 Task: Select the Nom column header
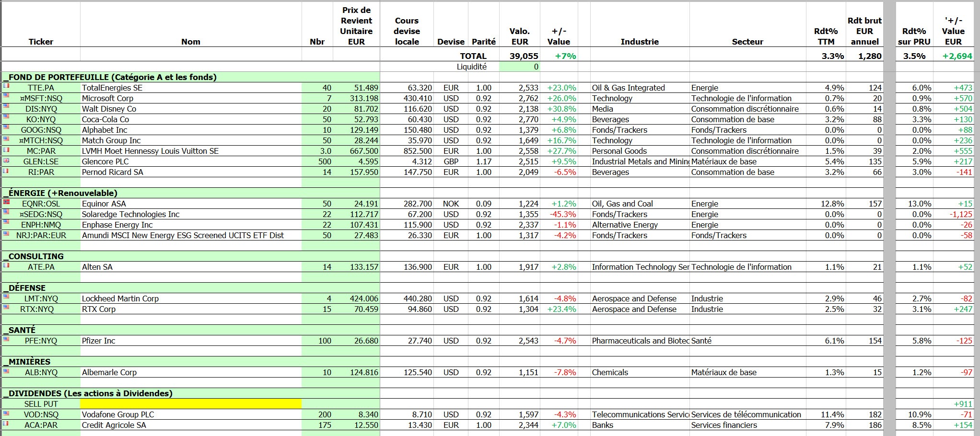[x=191, y=42]
